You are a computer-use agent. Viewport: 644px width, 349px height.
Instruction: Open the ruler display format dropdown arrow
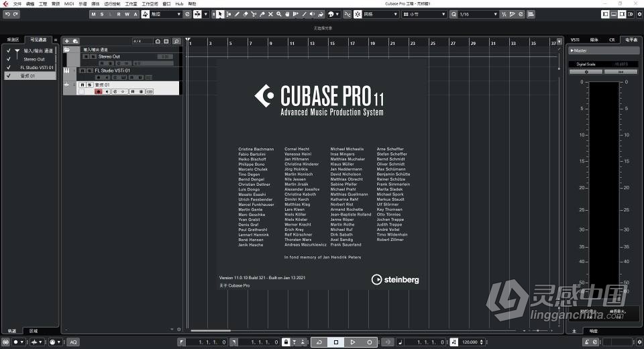coord(559,42)
